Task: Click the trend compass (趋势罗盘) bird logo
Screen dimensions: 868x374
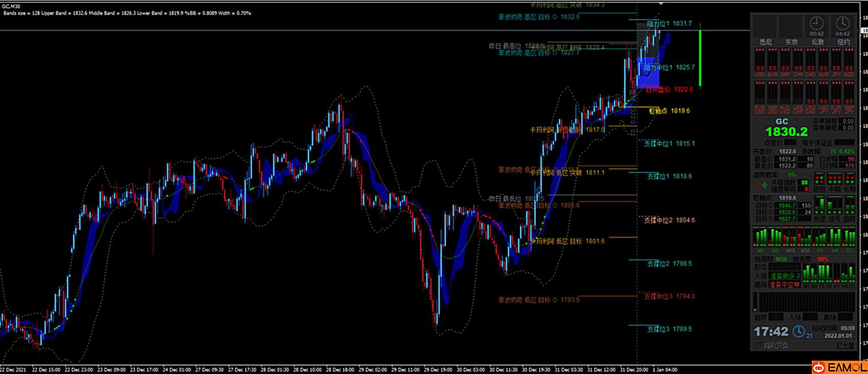Action: [x=758, y=346]
